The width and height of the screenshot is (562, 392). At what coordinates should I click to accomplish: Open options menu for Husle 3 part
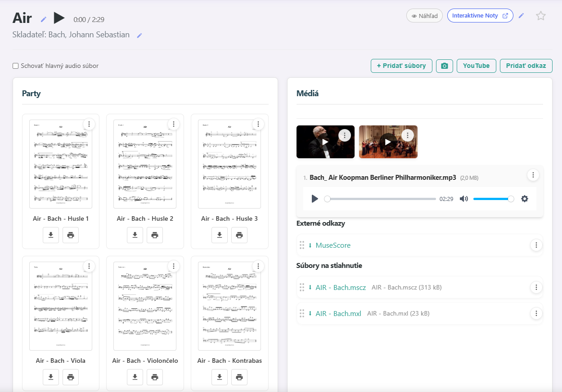[x=258, y=124]
